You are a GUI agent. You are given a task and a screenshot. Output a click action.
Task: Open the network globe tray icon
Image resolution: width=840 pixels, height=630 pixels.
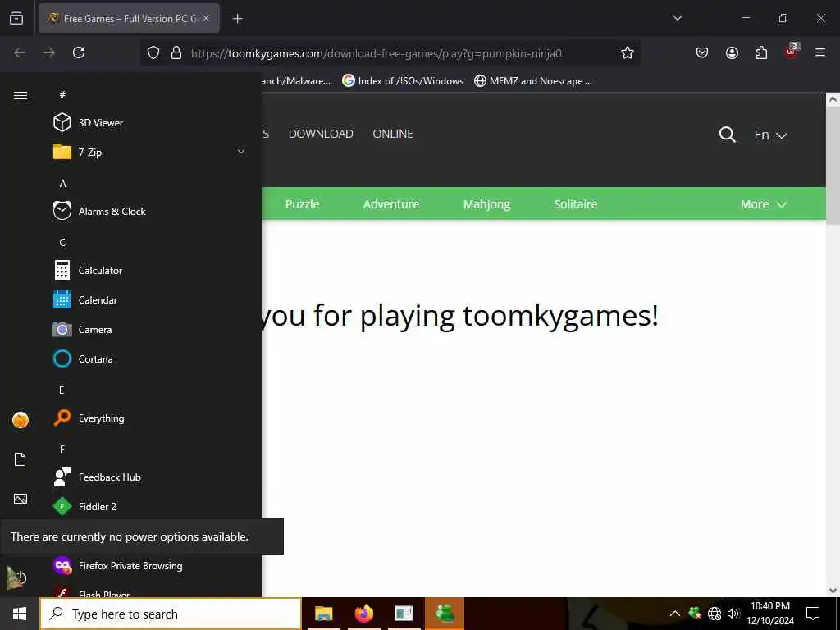[714, 614]
